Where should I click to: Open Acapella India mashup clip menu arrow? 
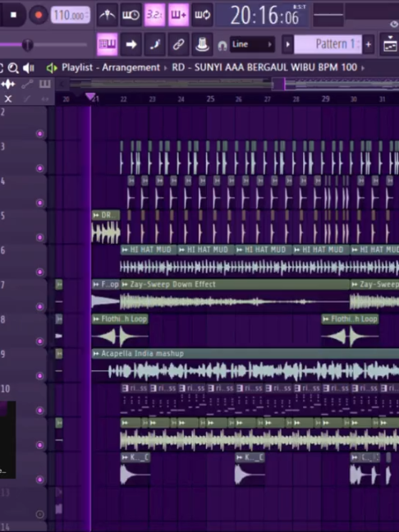coord(96,354)
